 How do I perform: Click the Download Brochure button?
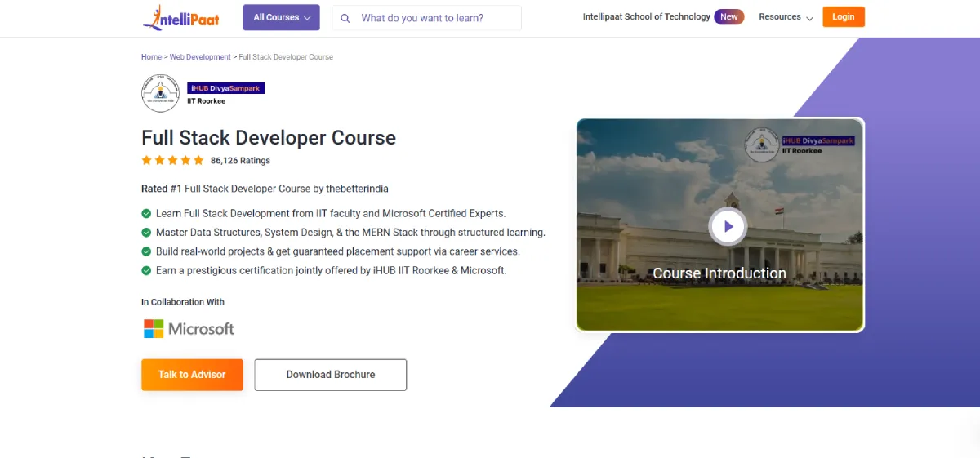click(331, 375)
